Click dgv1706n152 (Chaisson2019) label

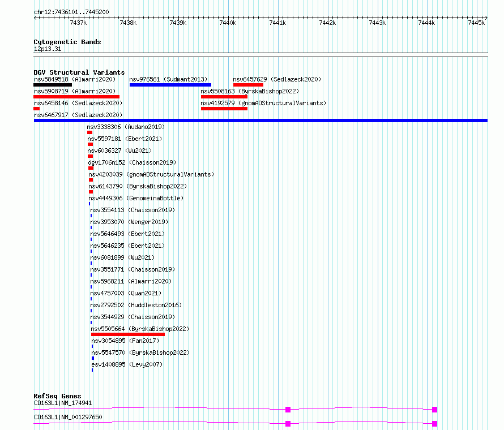[x=132, y=162]
